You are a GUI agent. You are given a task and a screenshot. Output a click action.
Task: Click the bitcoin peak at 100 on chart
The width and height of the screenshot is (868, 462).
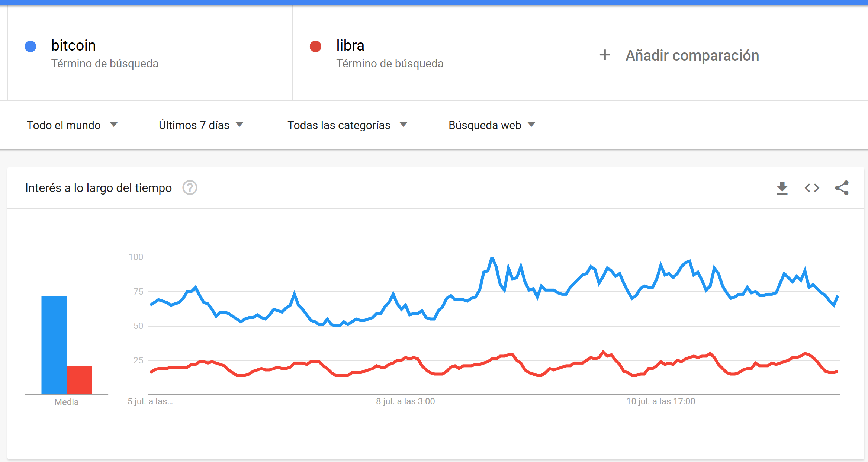click(x=492, y=257)
